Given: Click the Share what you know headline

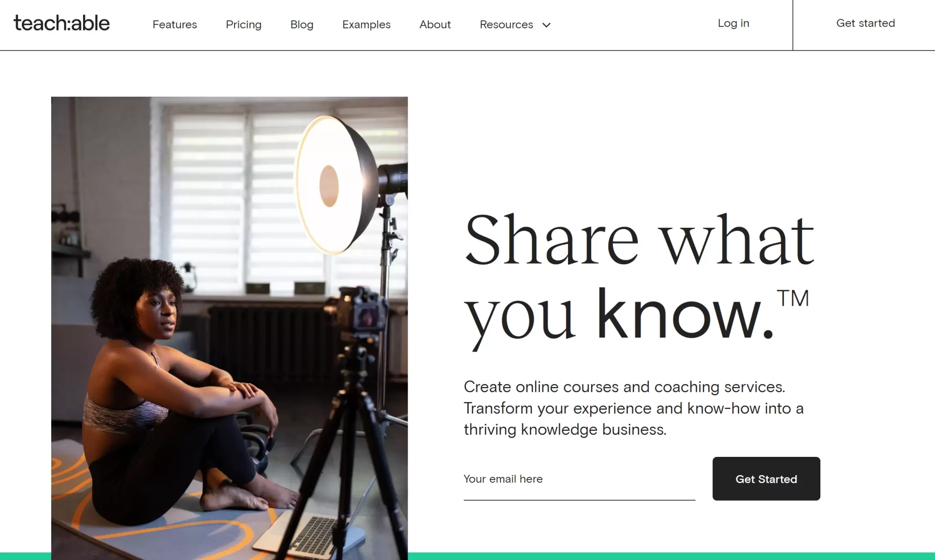Looking at the screenshot, I should coord(639,279).
